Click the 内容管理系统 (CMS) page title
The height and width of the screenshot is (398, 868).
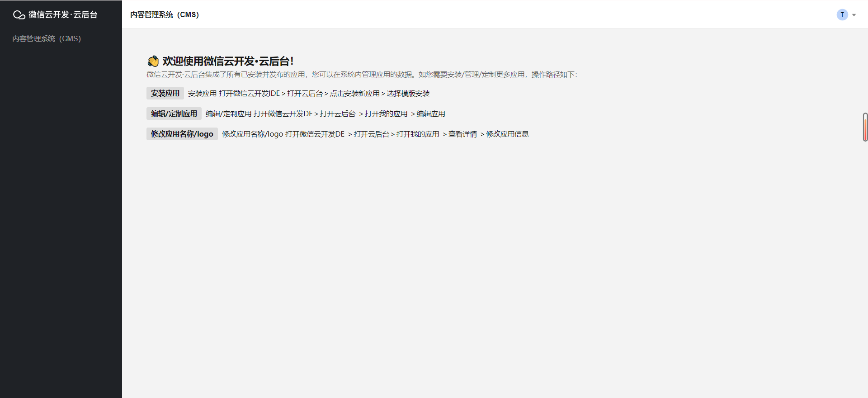pyautogui.click(x=165, y=14)
